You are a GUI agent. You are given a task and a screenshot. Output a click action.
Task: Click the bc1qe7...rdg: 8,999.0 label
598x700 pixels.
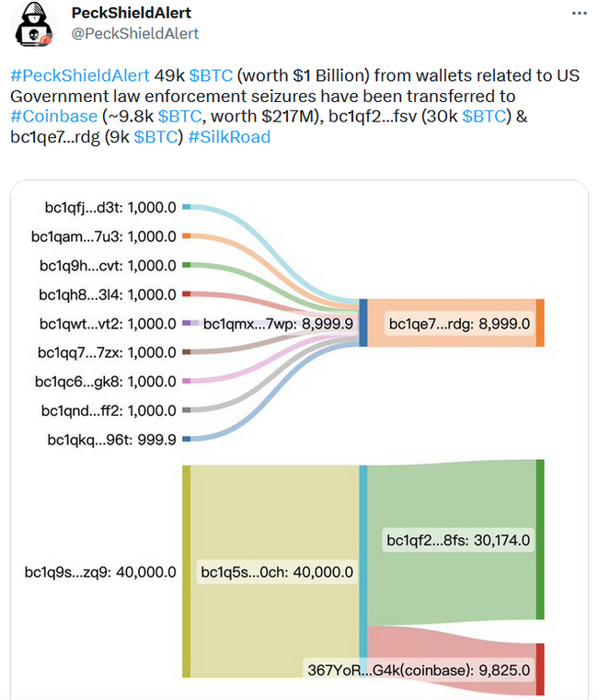coord(460,323)
